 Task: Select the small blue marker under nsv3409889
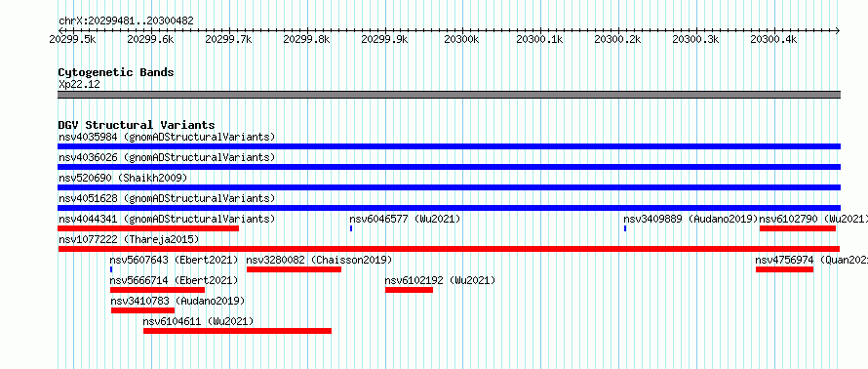[625, 228]
